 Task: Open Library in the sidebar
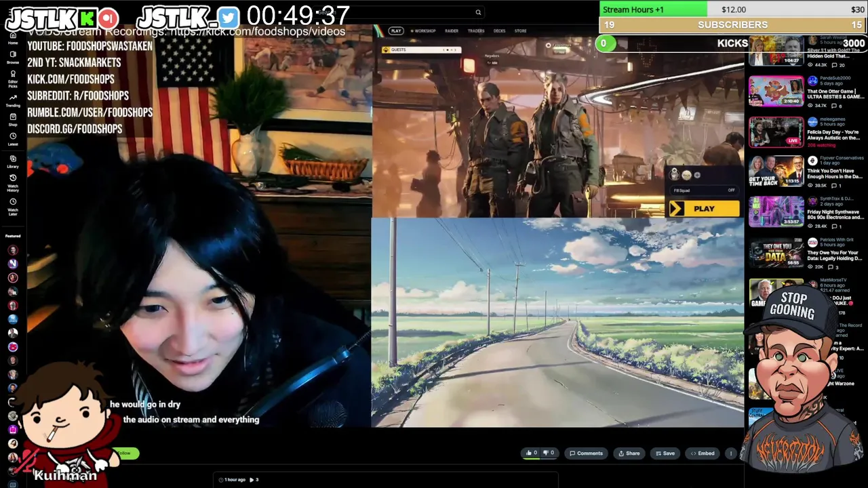point(12,161)
